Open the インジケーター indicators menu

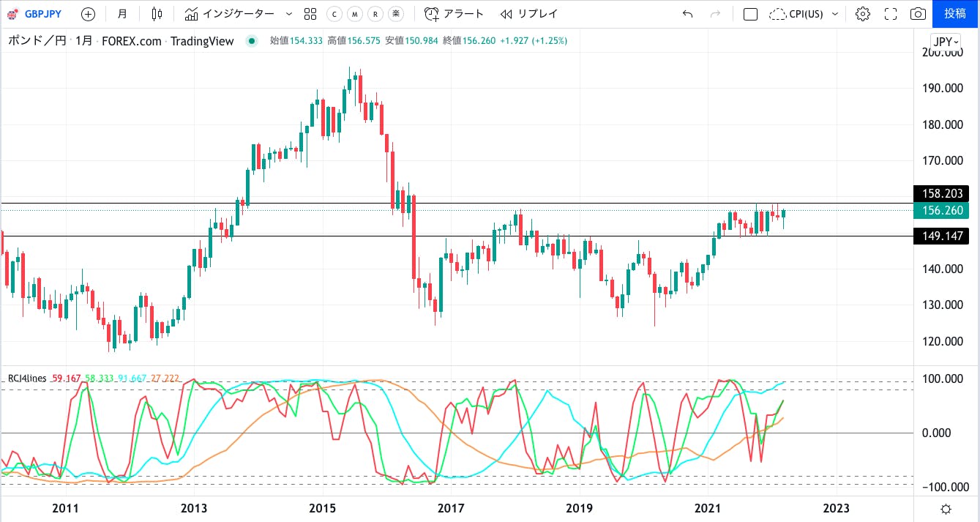tap(230, 14)
